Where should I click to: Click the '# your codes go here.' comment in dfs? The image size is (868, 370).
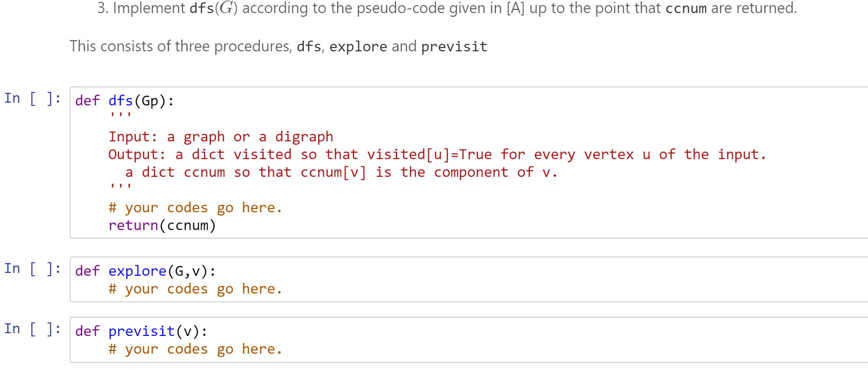point(195,208)
